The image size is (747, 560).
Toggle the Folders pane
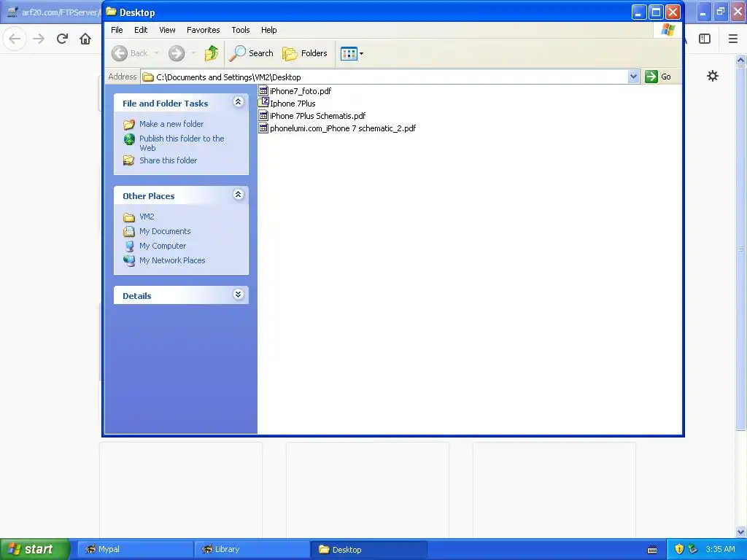(305, 53)
